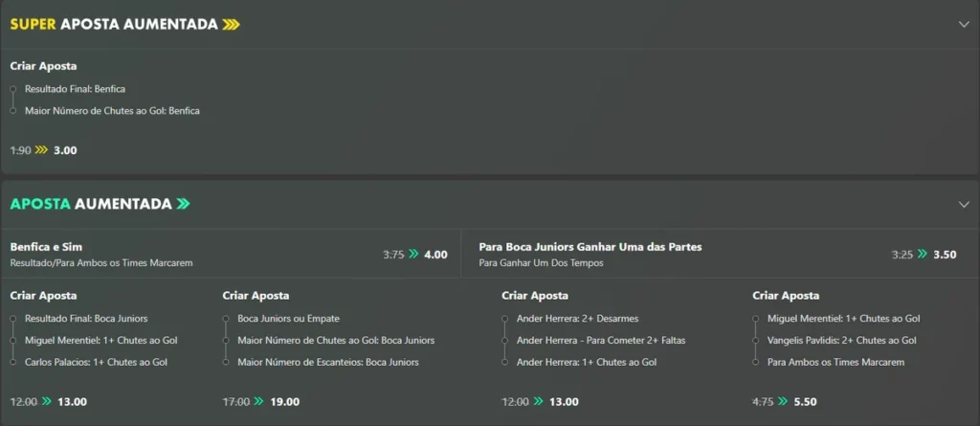Collapse the Aposta Aumentada section chevron
Screen dimensions: 980x426
[x=963, y=205]
